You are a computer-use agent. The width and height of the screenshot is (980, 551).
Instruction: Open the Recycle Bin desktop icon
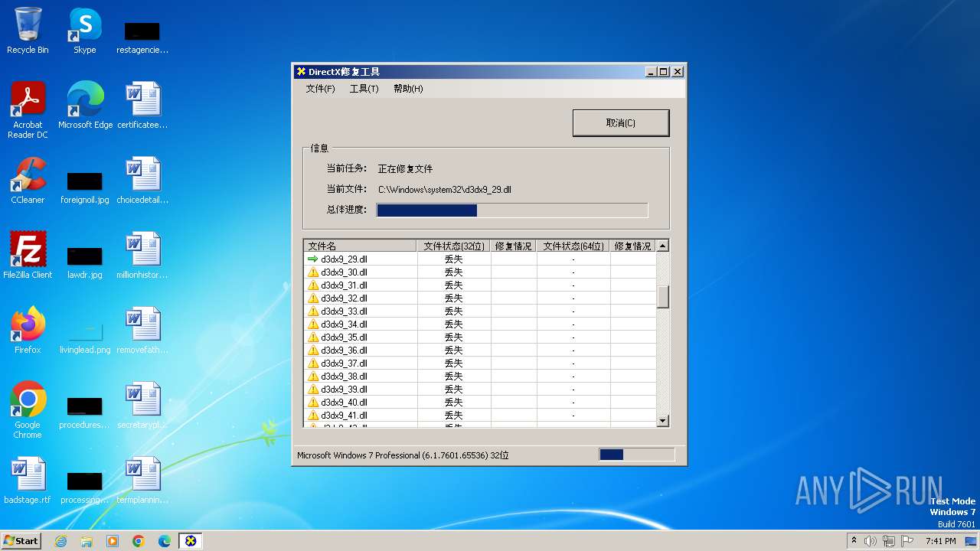28,31
